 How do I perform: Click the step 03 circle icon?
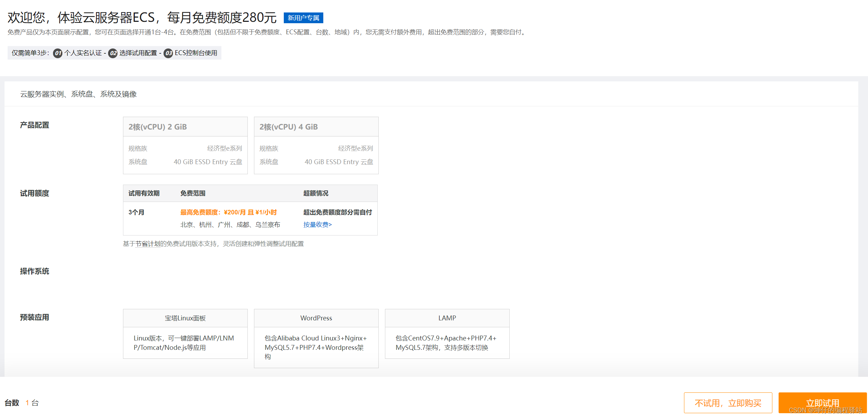coord(168,53)
